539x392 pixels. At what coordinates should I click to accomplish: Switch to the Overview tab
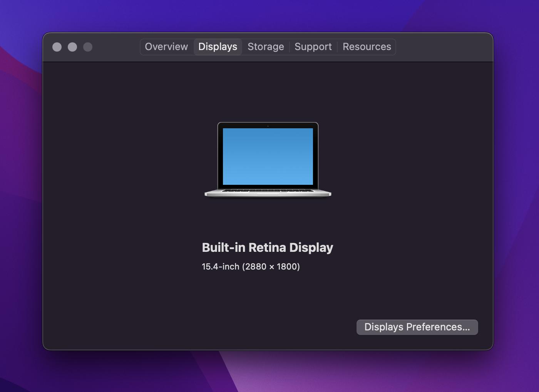tap(166, 47)
